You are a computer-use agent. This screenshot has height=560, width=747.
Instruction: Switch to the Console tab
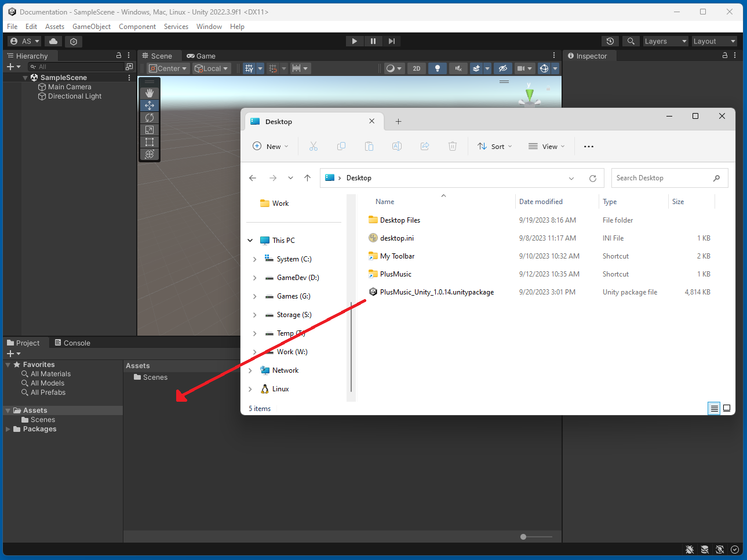click(72, 343)
